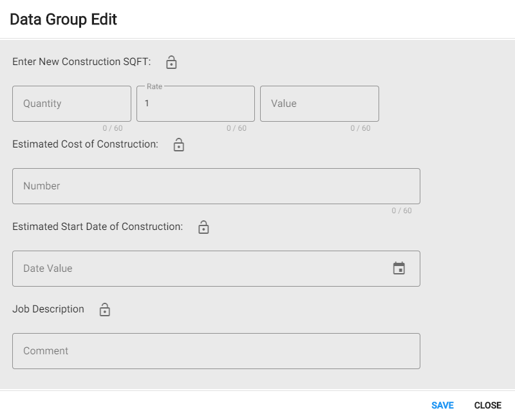Click the Value input field
Viewport: 515px width, 420px height.
(319, 104)
